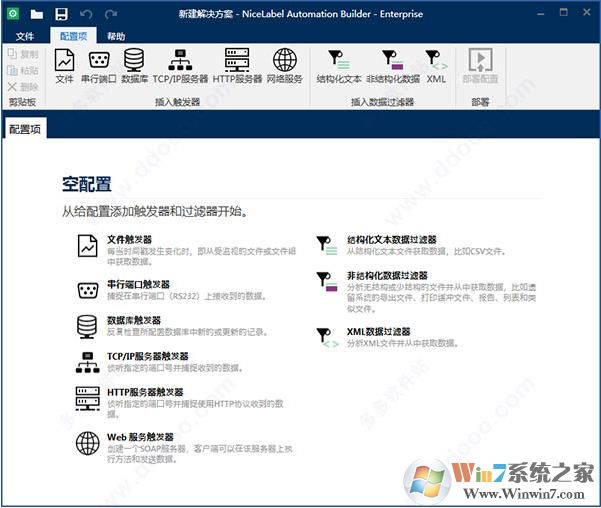This screenshot has height=508, width=601.
Task: Select the 配置项 document tab
Action: click(x=25, y=129)
